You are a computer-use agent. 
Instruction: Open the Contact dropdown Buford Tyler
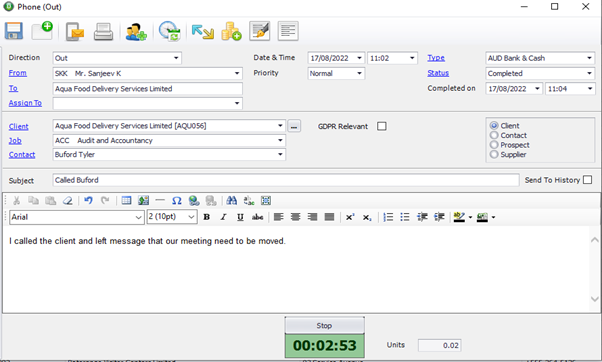point(280,154)
